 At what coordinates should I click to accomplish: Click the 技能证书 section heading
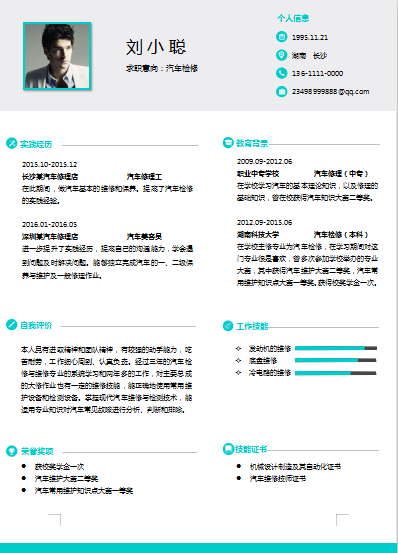point(251,449)
